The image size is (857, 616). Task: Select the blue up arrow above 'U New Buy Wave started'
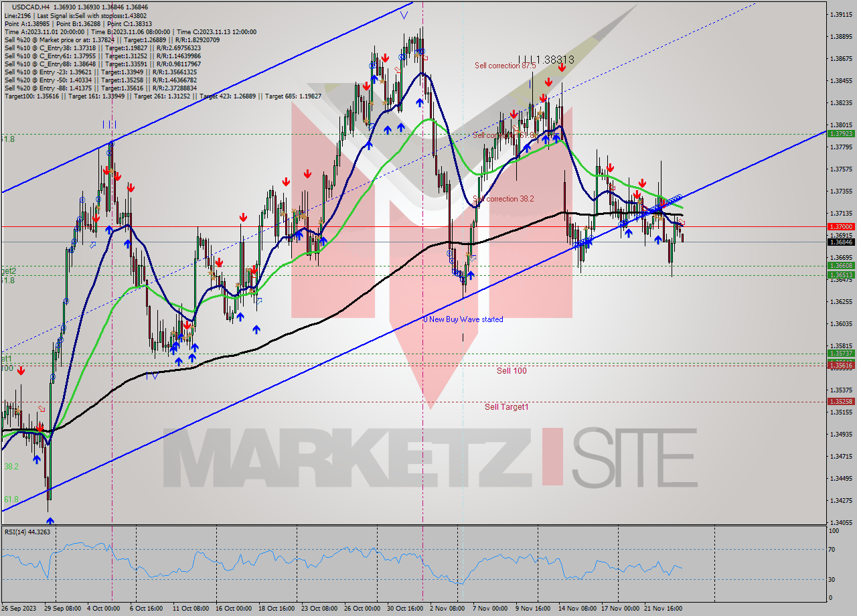pyautogui.click(x=471, y=274)
